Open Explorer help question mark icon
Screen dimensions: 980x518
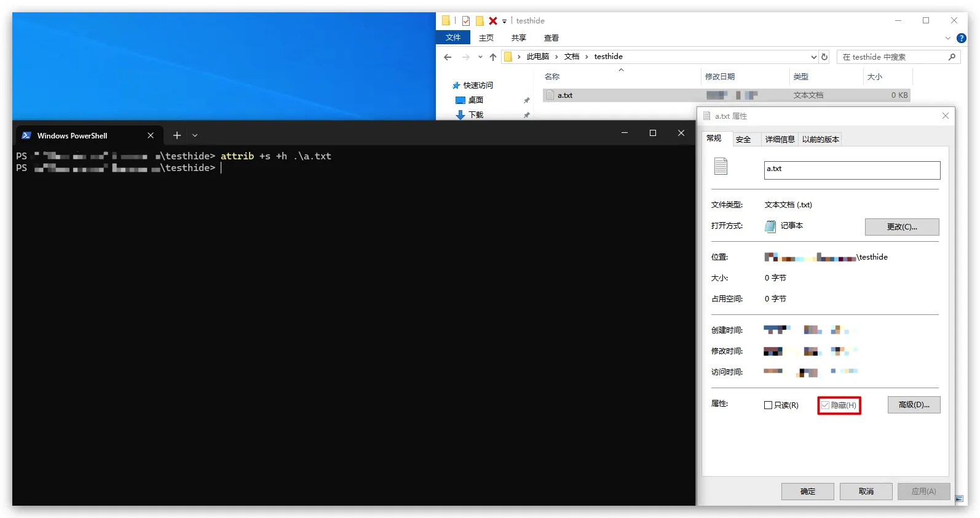[962, 38]
